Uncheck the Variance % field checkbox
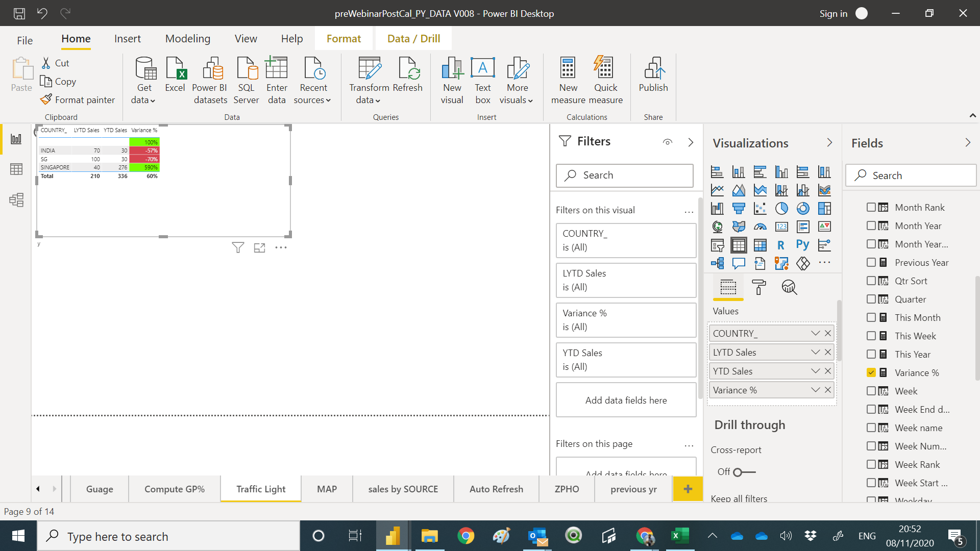Image resolution: width=980 pixels, height=551 pixels. coord(871,373)
